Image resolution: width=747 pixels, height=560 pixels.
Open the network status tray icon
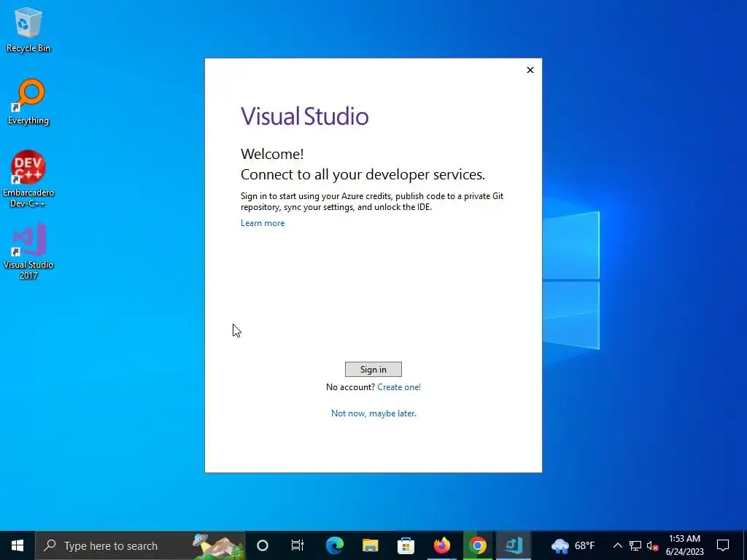[635, 545]
